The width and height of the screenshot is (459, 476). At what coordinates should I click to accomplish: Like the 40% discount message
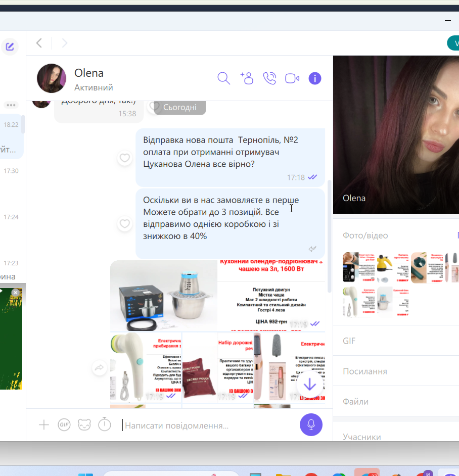124,224
